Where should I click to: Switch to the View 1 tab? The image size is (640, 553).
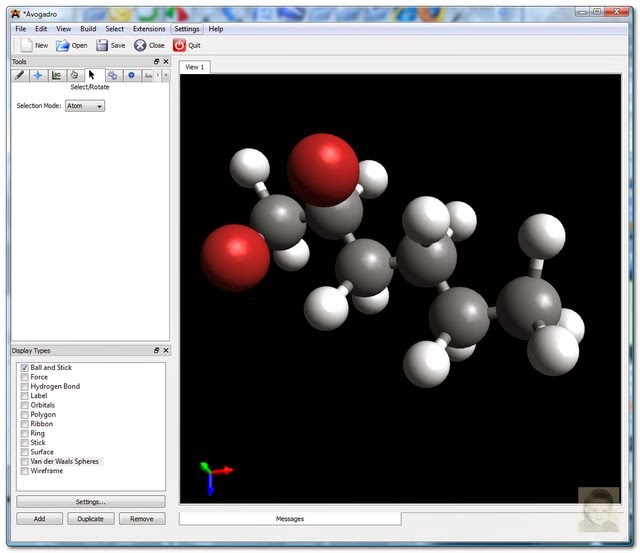tap(195, 67)
